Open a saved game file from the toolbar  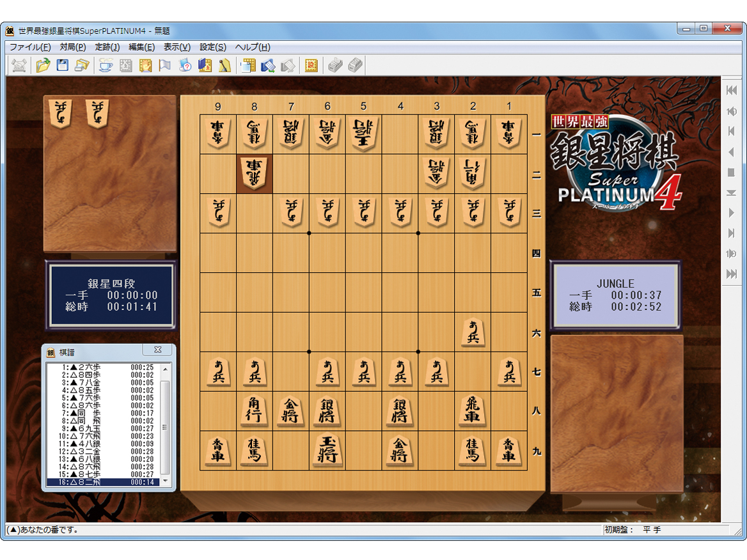(42, 65)
